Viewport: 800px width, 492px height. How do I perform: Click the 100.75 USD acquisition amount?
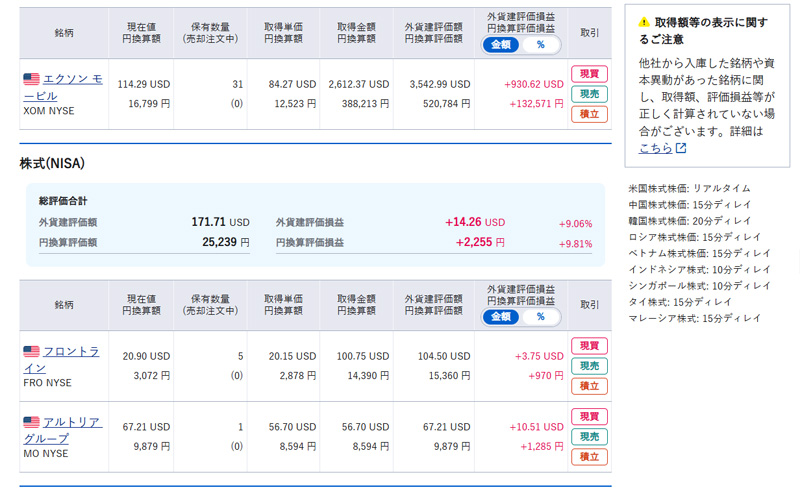point(363,356)
